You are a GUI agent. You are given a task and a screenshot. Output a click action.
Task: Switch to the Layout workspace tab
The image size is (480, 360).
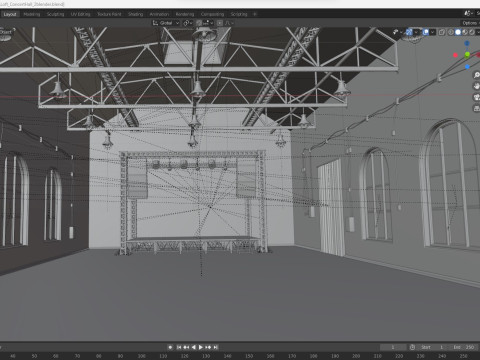10,14
